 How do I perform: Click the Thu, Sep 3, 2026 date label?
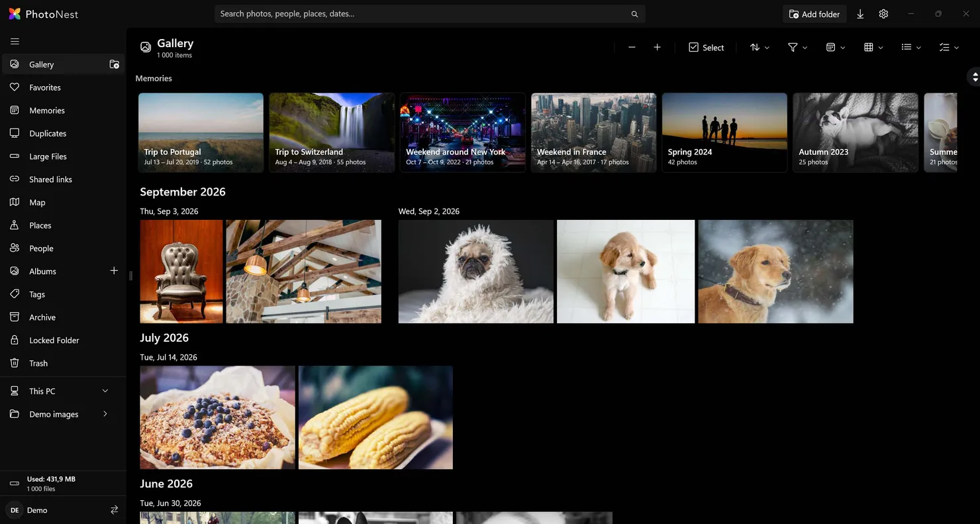(169, 211)
